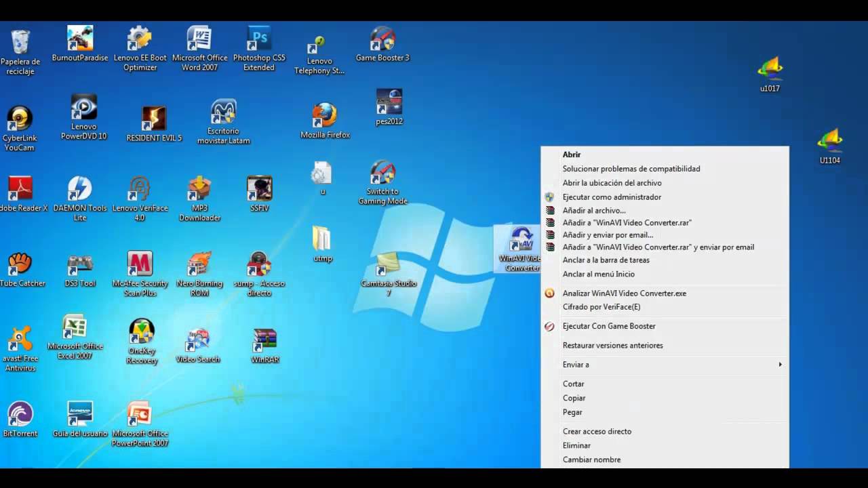Select the Video Search icon
The height and width of the screenshot is (488, 868).
[x=198, y=346]
